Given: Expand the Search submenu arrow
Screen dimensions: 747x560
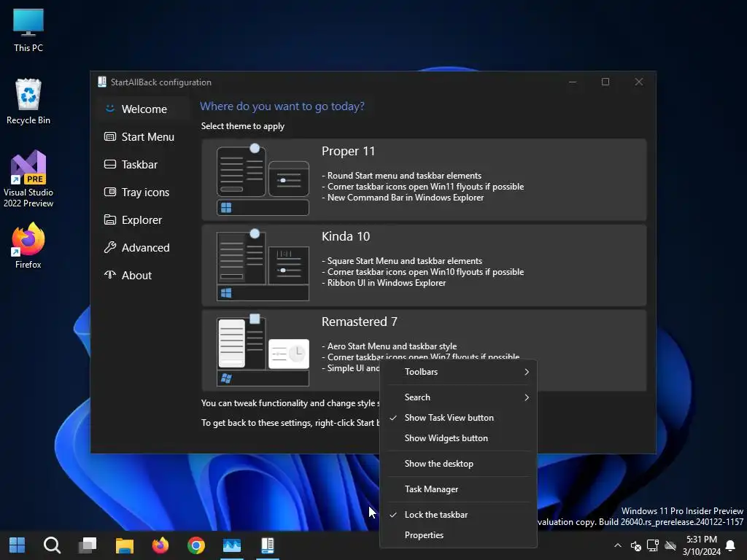Looking at the screenshot, I should (x=527, y=397).
